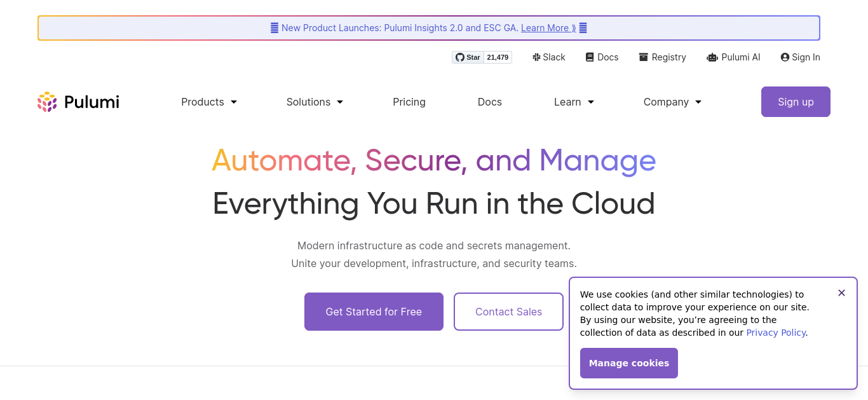This screenshot has width=868, height=400.
Task: Click Get Started for Free
Action: 374,312
